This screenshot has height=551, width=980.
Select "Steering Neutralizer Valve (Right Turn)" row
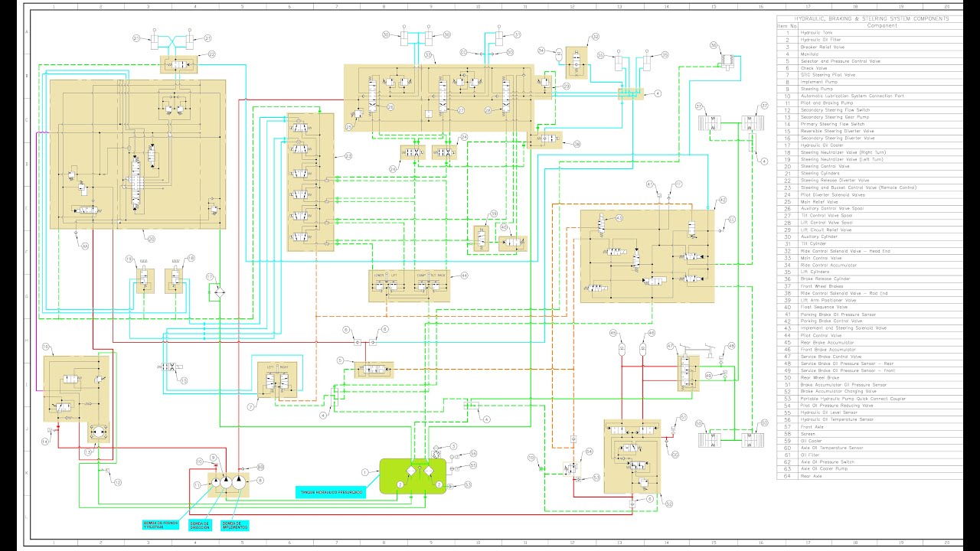[x=868, y=152]
